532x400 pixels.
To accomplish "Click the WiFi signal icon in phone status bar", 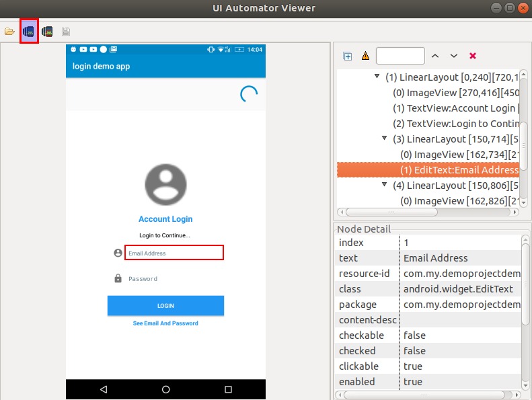I will (x=221, y=50).
